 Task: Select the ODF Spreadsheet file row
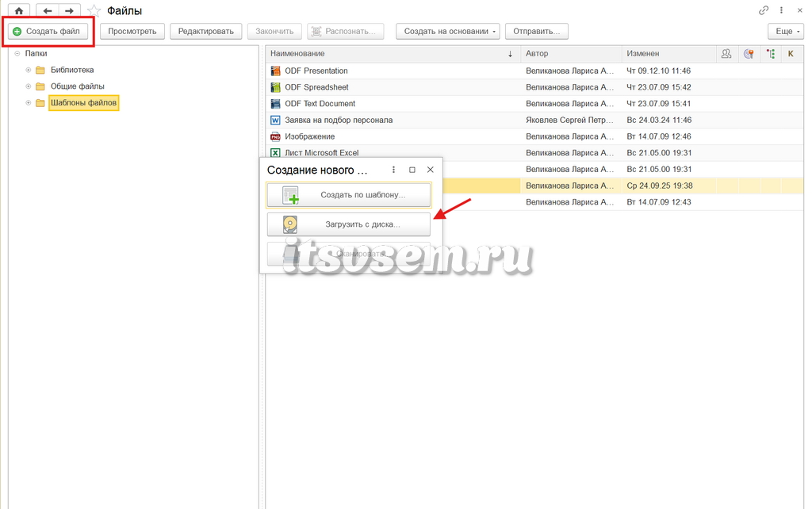pyautogui.click(x=534, y=87)
